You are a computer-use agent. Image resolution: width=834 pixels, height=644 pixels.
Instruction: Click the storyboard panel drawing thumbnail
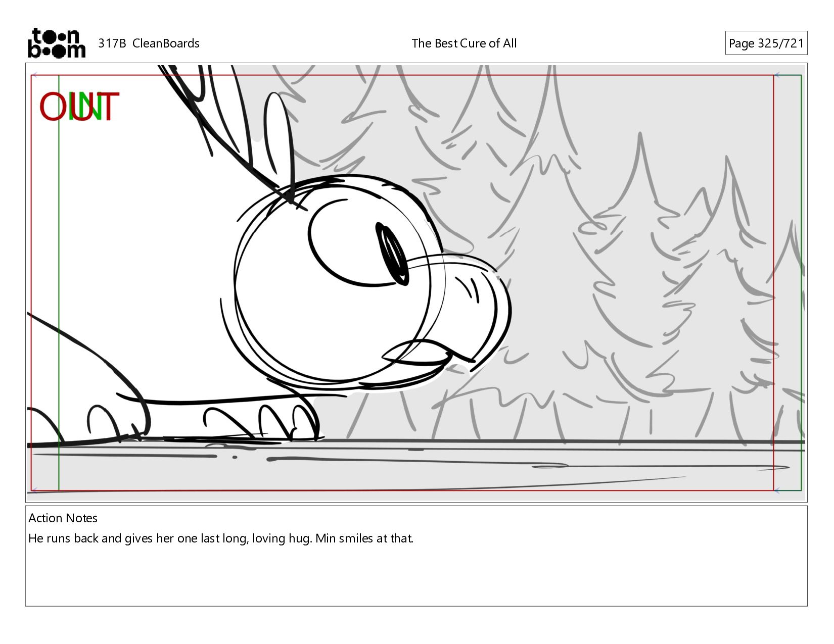point(416,283)
